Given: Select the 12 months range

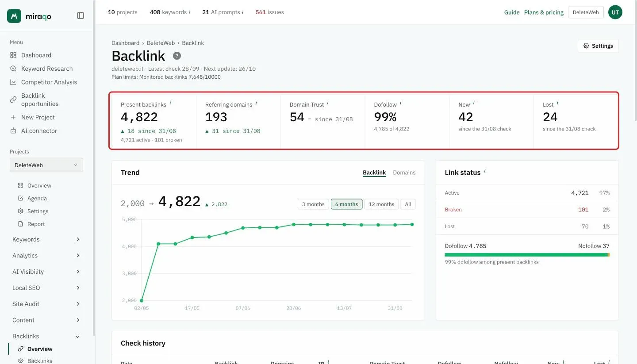Looking at the screenshot, I should tap(381, 204).
